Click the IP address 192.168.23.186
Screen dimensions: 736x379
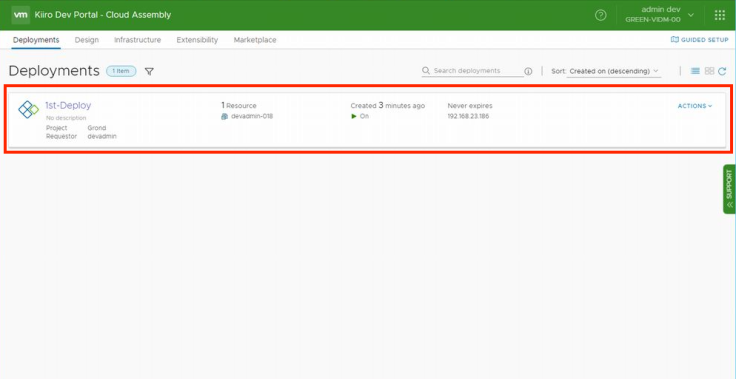tap(468, 116)
